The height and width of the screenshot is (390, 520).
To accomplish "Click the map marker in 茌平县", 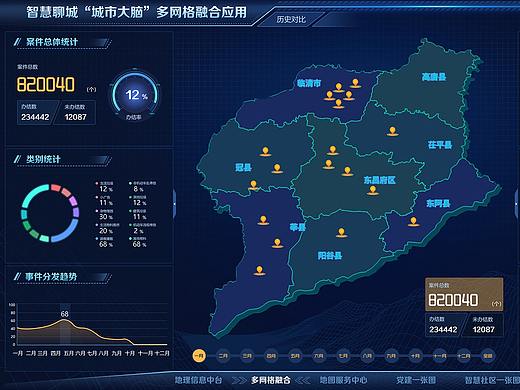I will [x=393, y=131].
